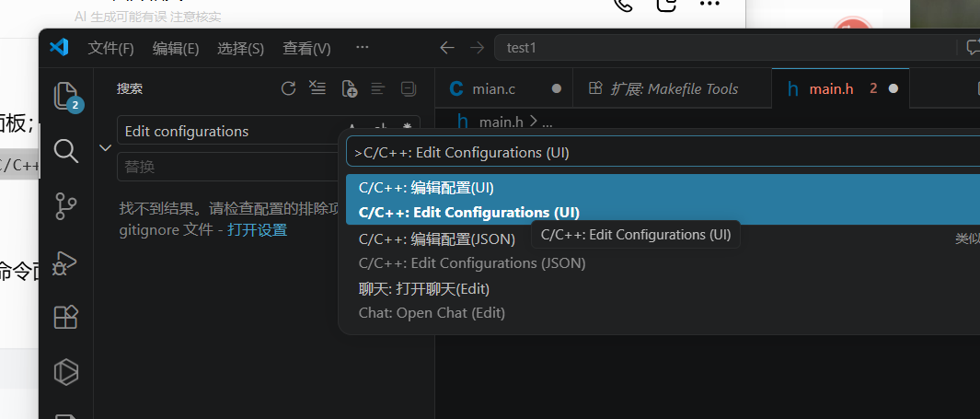Open the 查看(V) menu
This screenshot has width=980, height=419.
[x=306, y=48]
